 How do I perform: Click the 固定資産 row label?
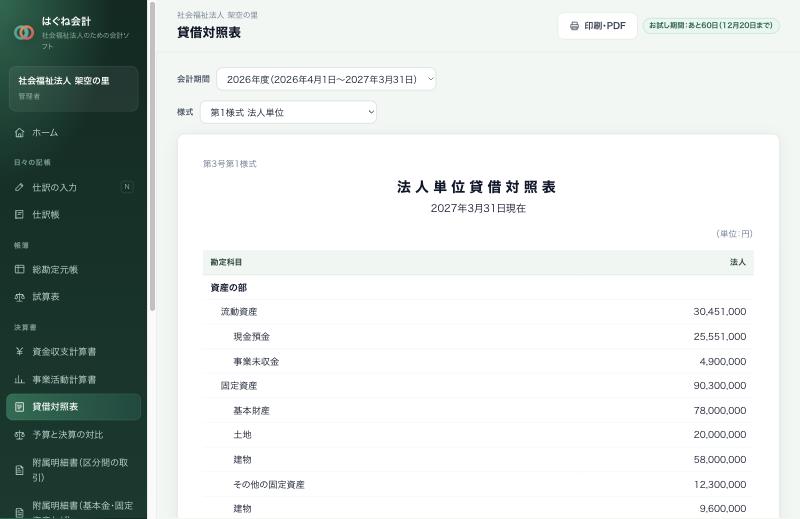(239, 386)
